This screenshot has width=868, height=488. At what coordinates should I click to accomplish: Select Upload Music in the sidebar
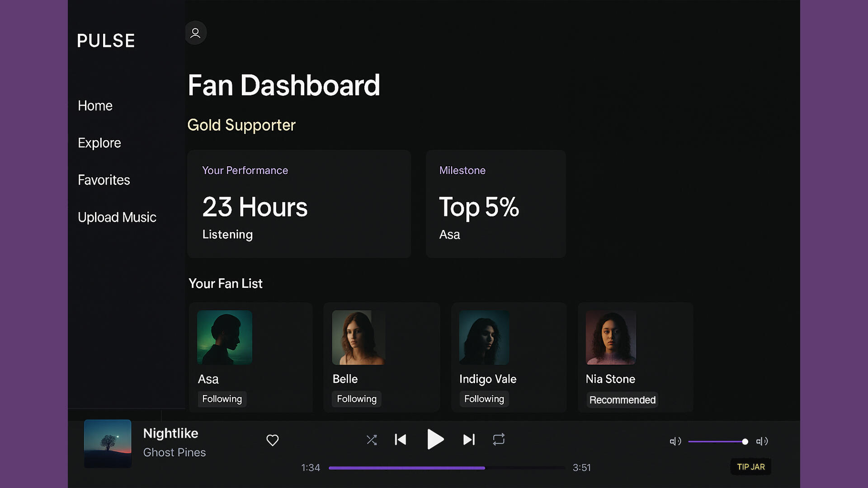117,217
